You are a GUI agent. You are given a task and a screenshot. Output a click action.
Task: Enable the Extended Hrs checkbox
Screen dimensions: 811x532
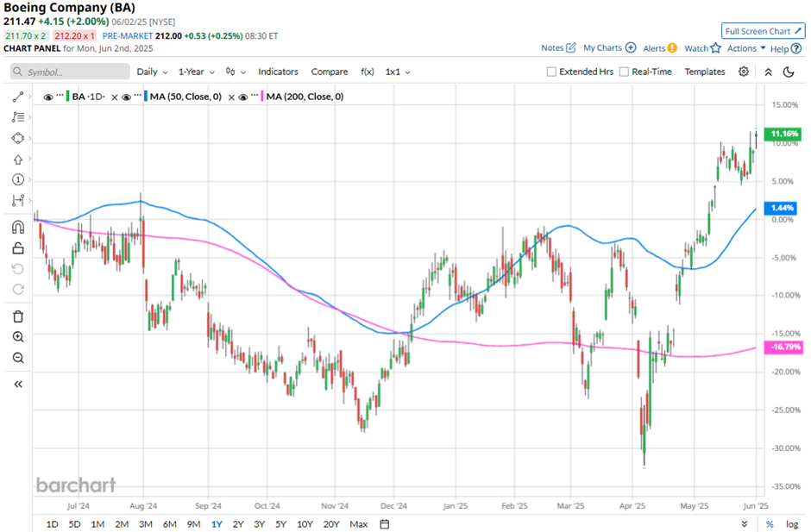pyautogui.click(x=551, y=72)
